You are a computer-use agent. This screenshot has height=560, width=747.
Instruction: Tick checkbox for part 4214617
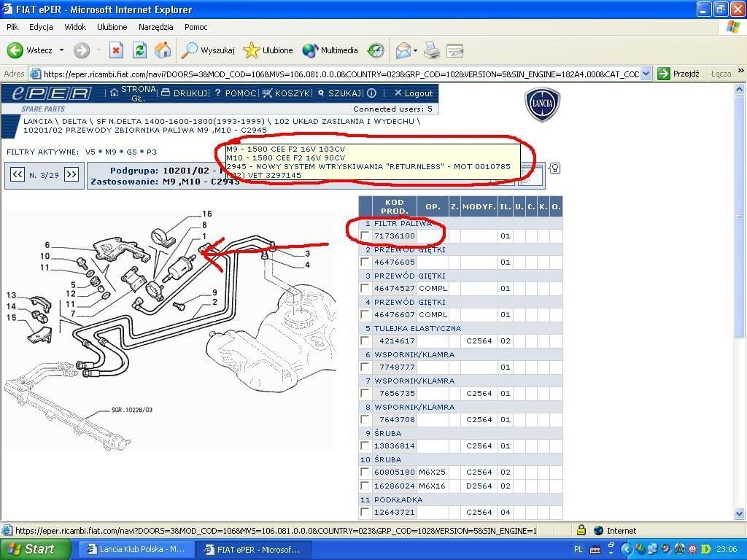click(365, 341)
